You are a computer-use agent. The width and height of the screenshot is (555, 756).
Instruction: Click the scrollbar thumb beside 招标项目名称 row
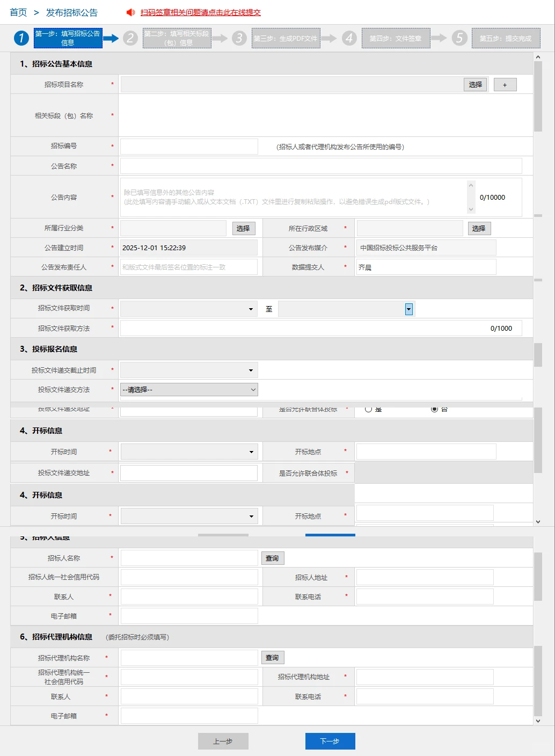click(538, 96)
